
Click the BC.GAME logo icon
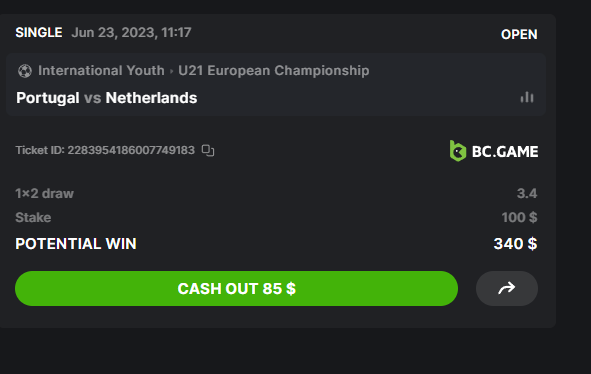(x=458, y=151)
